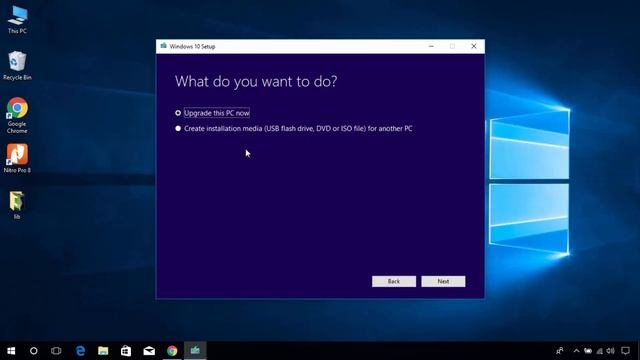This screenshot has width=640, height=360.
Task: Open the lib folder on desktop
Action: coord(17,205)
